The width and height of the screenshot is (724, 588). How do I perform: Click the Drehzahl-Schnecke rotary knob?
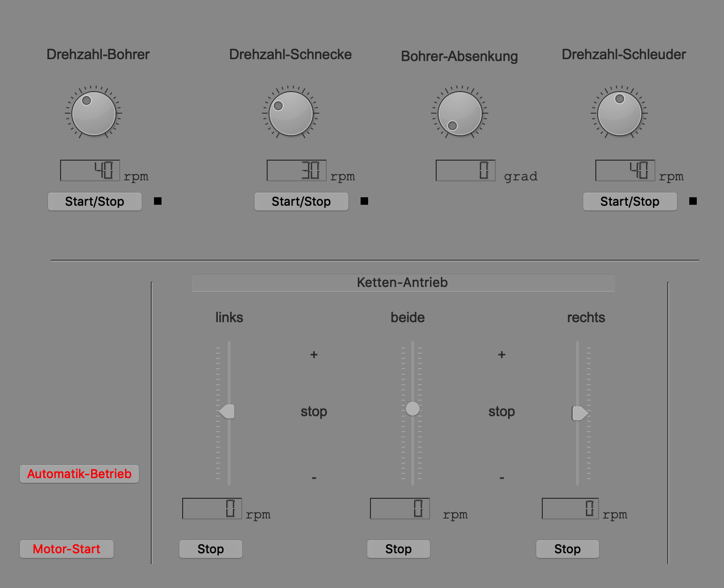click(291, 113)
